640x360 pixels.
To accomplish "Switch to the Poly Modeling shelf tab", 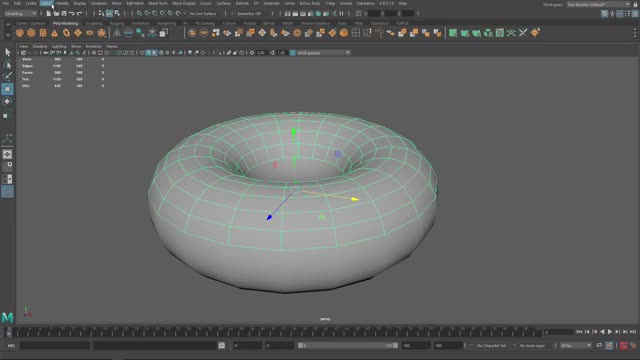I will (65, 23).
